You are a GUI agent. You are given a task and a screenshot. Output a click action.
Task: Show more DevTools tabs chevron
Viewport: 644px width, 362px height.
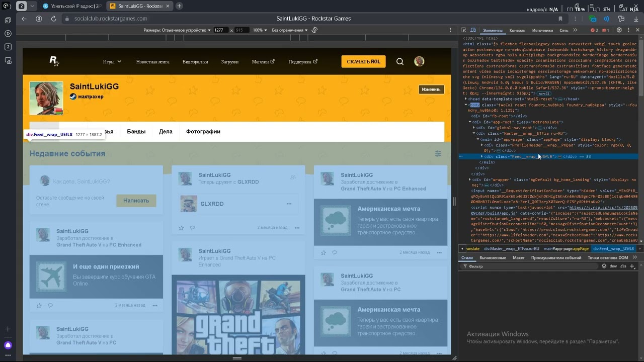tap(575, 30)
